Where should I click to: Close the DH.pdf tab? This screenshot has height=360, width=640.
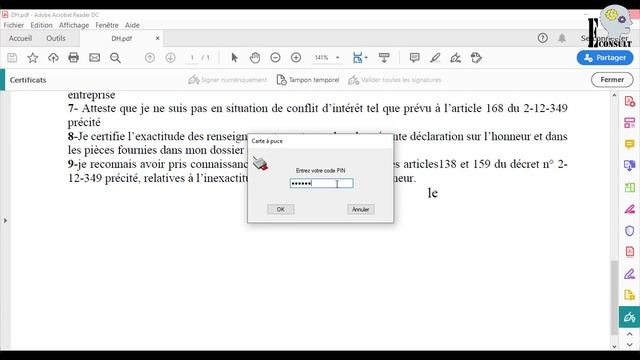pos(158,38)
